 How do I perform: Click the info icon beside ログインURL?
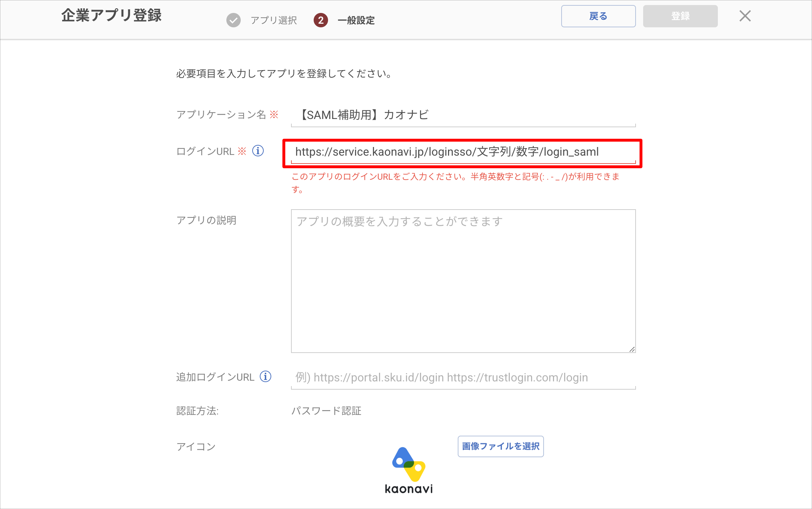[258, 151]
